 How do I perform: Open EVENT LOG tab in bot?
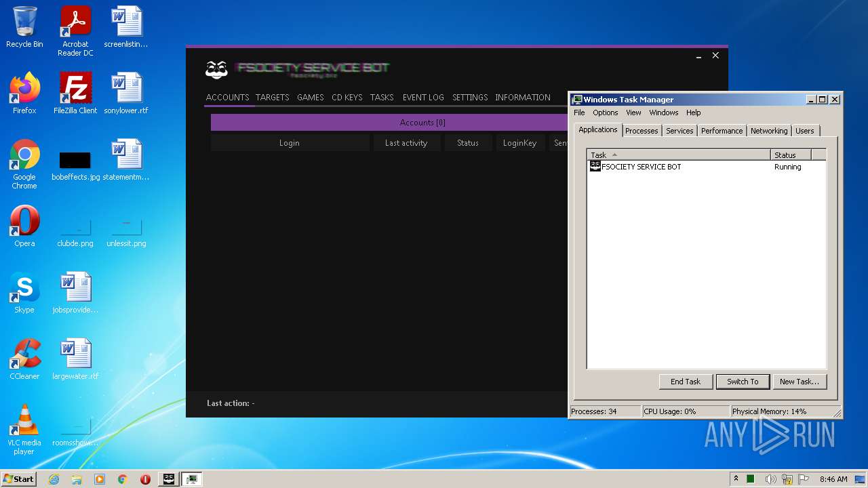pyautogui.click(x=423, y=98)
